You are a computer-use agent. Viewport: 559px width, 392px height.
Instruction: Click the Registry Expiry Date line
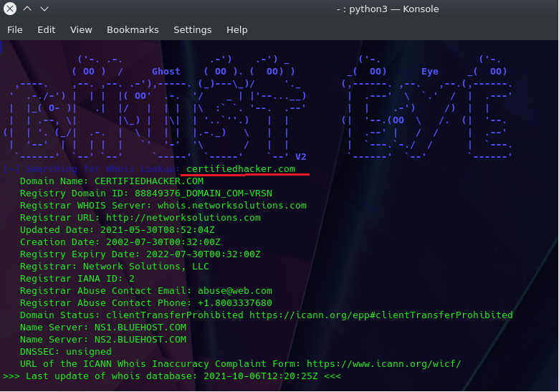(x=140, y=254)
